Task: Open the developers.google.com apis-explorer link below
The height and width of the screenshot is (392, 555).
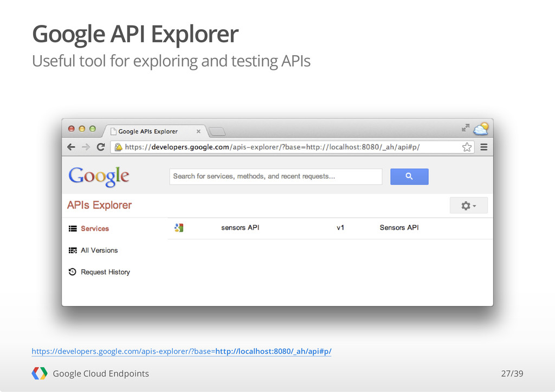Action: click(x=182, y=351)
